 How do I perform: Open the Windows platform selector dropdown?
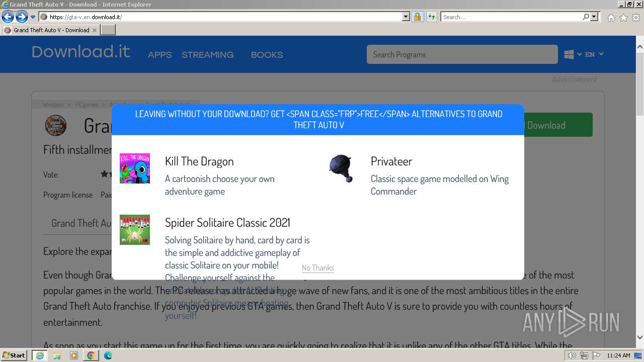pos(573,54)
